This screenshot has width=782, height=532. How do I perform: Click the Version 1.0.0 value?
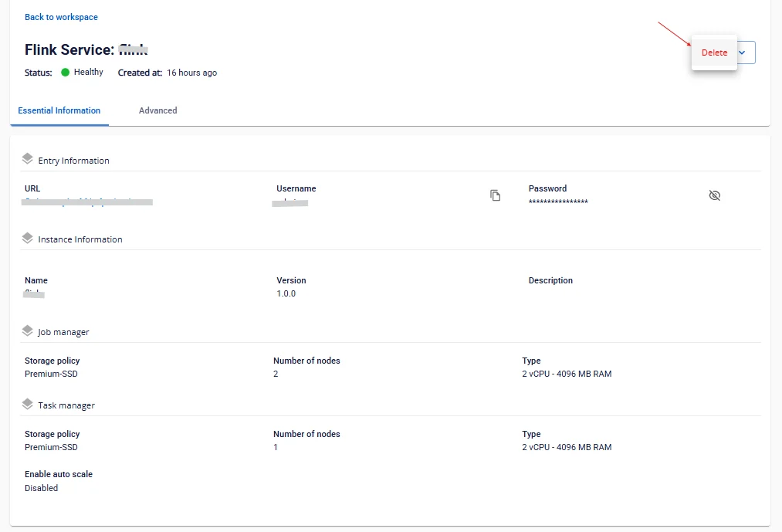pyautogui.click(x=286, y=293)
